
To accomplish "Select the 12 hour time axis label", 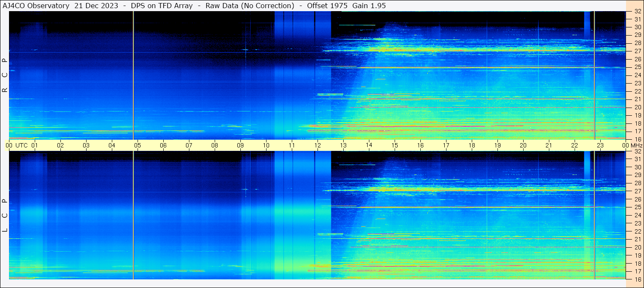I will [318, 145].
